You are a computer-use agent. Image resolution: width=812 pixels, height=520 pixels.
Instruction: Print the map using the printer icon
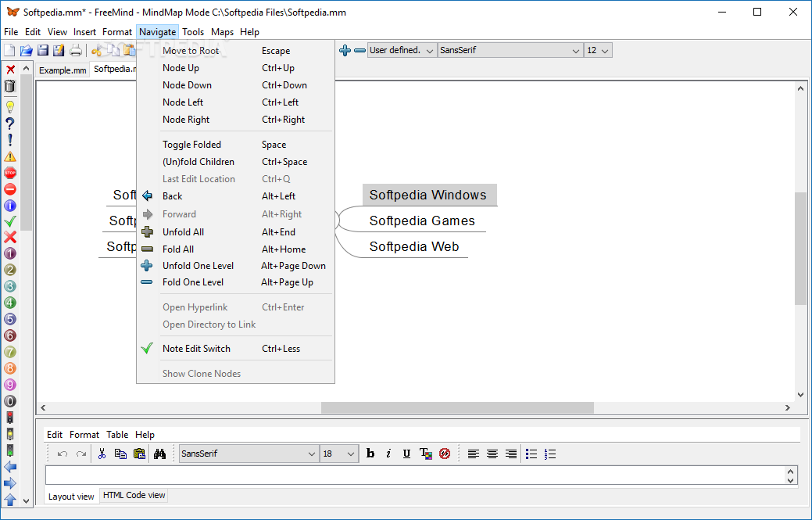click(x=76, y=50)
